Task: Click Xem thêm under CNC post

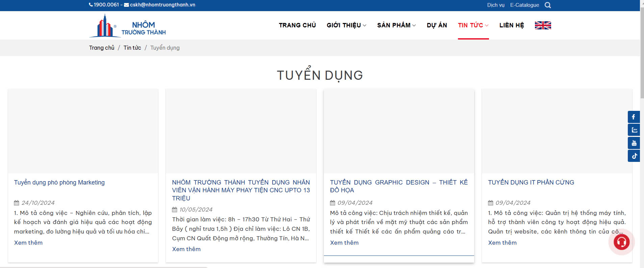Action: click(186, 249)
